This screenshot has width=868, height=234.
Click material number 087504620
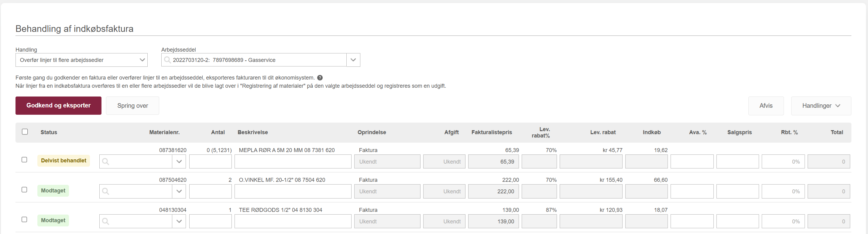(x=173, y=180)
